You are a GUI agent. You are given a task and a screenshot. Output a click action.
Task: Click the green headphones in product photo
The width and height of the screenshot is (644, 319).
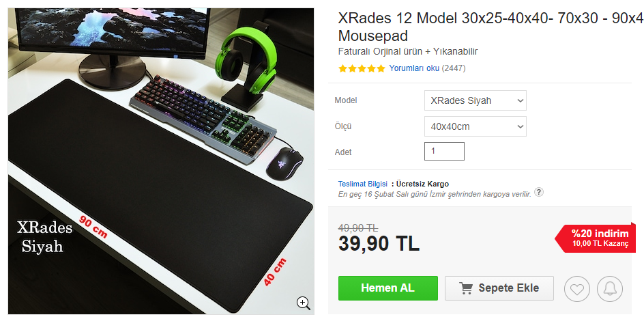point(247,55)
